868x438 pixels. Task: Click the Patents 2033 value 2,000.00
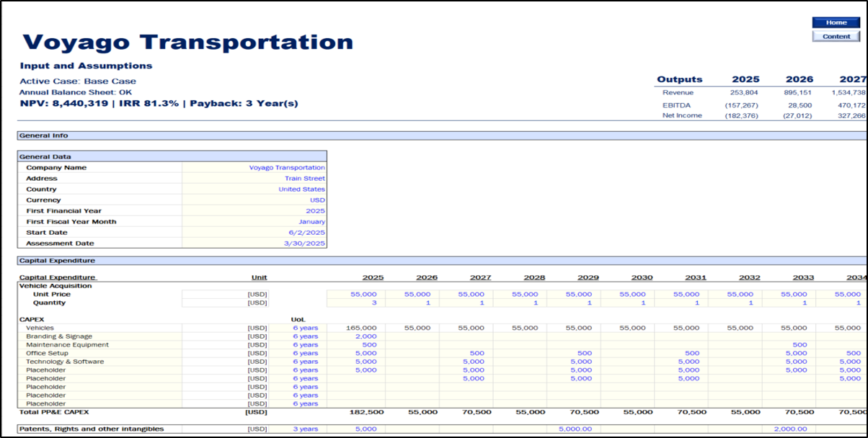point(789,429)
